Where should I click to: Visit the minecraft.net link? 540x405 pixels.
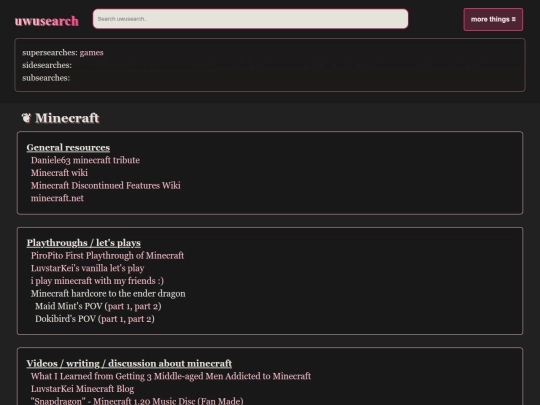[x=57, y=198]
